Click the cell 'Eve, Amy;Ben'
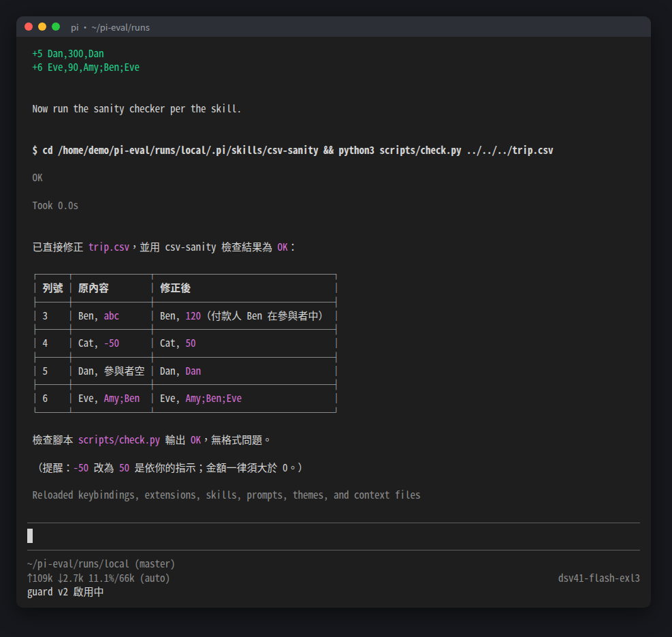Screen dimensions: 672x637 (109, 399)
